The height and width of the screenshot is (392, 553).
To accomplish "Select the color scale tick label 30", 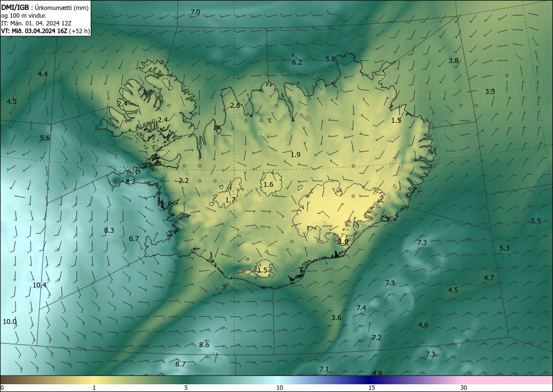I will [x=464, y=388].
